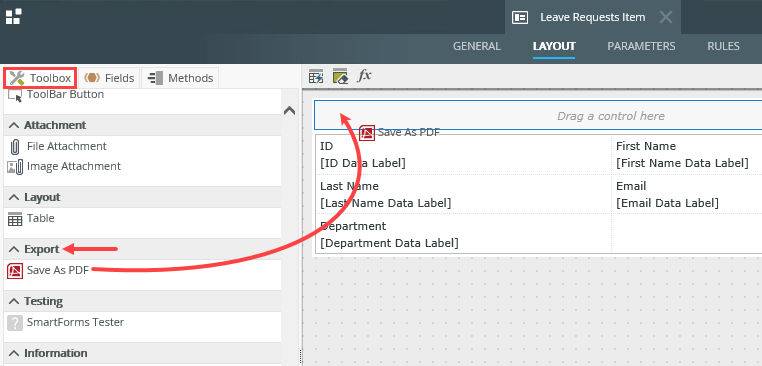Click the ToolBar Button control
762x366 pixels.
click(x=56, y=95)
